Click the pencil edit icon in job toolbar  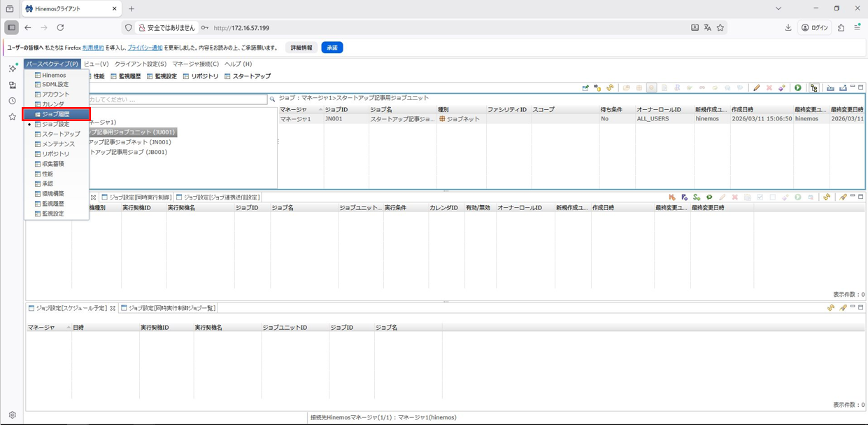pyautogui.click(x=756, y=88)
